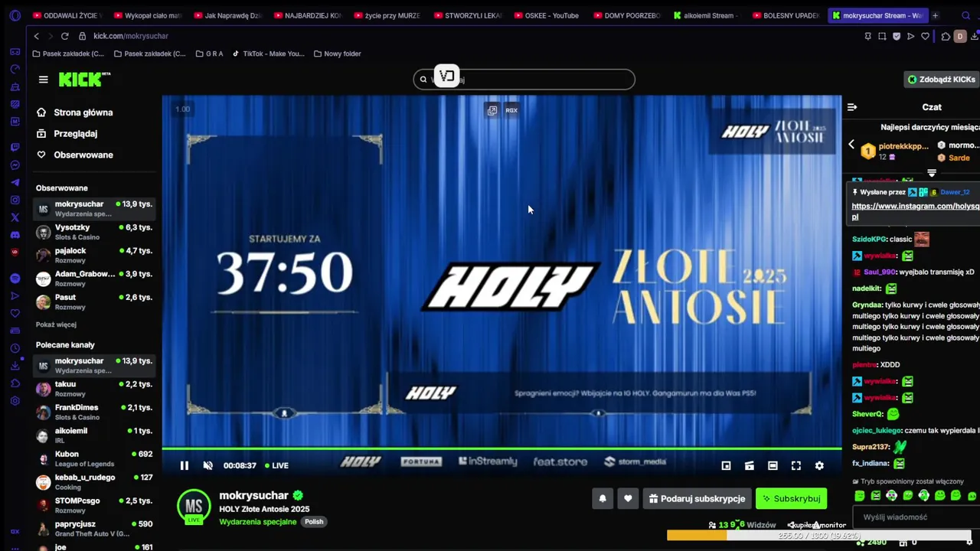
Task: Open player settings gear
Action: click(819, 465)
